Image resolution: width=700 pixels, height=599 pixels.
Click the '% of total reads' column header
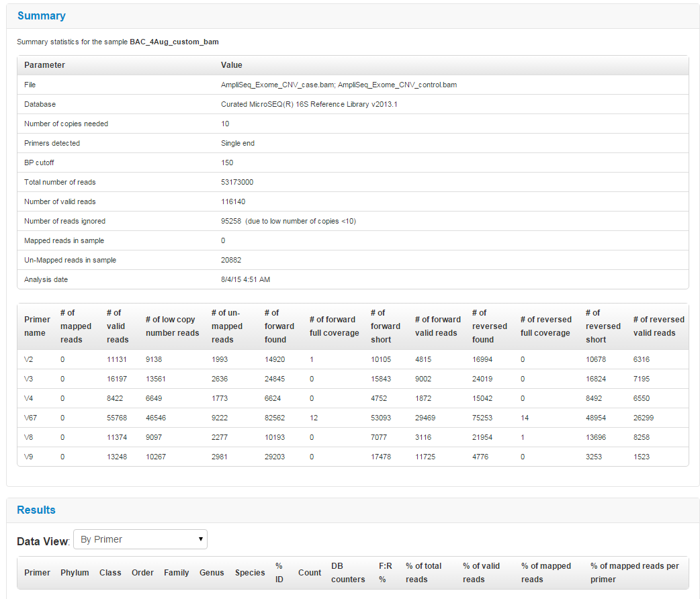tap(423, 573)
